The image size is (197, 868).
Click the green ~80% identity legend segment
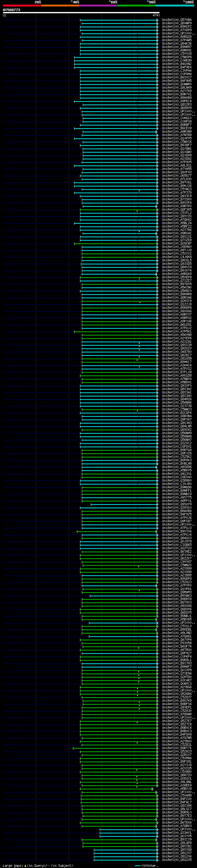[137, 6]
